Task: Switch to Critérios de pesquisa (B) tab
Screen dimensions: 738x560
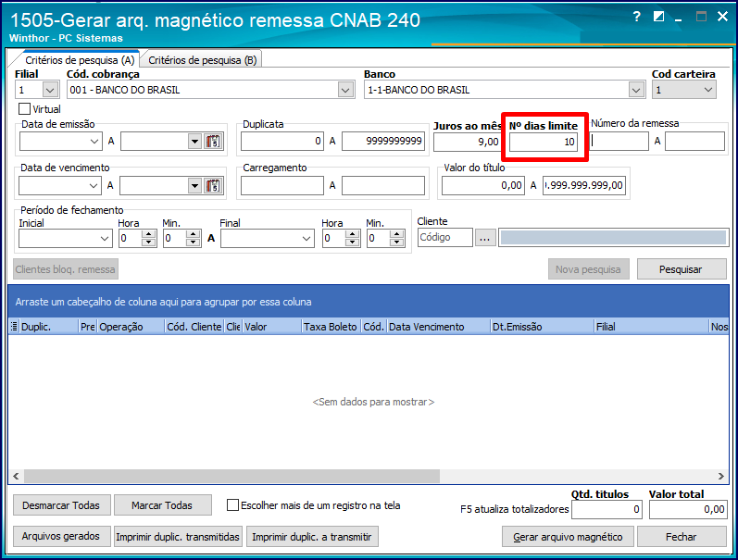Action: [203, 60]
